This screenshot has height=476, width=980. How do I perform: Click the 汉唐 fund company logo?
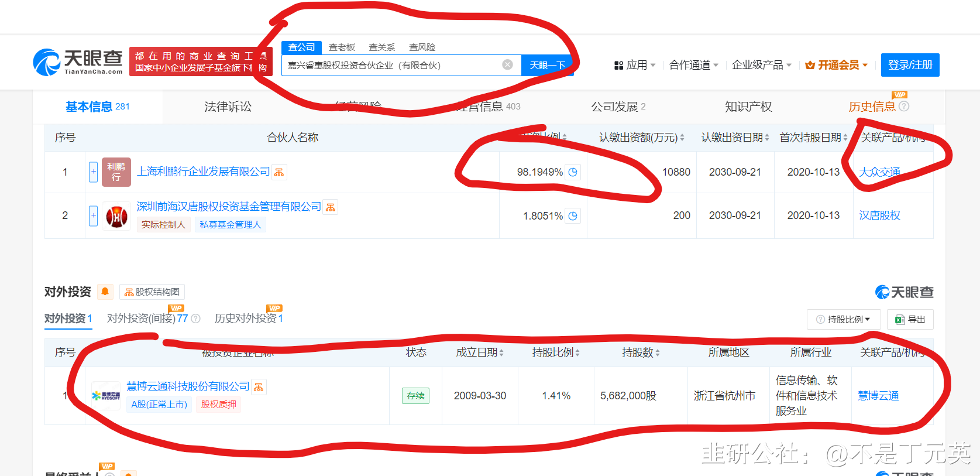116,217
